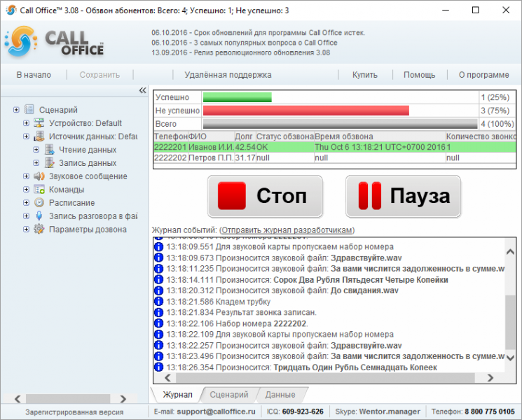The width and height of the screenshot is (522, 420).
Task: Click the Call Office logo icon
Action: coord(20,41)
